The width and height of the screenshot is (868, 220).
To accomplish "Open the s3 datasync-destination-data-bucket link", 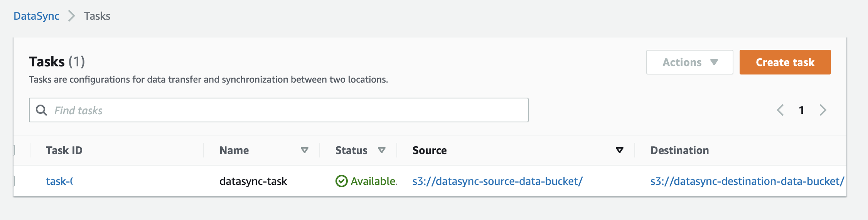I will click(x=747, y=181).
